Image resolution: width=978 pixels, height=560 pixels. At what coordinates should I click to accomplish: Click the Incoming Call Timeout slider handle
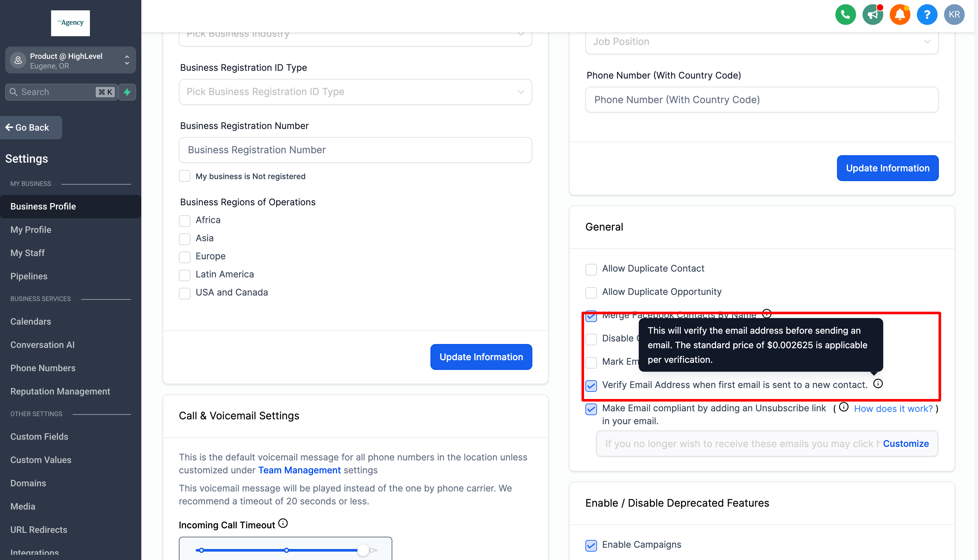point(363,550)
